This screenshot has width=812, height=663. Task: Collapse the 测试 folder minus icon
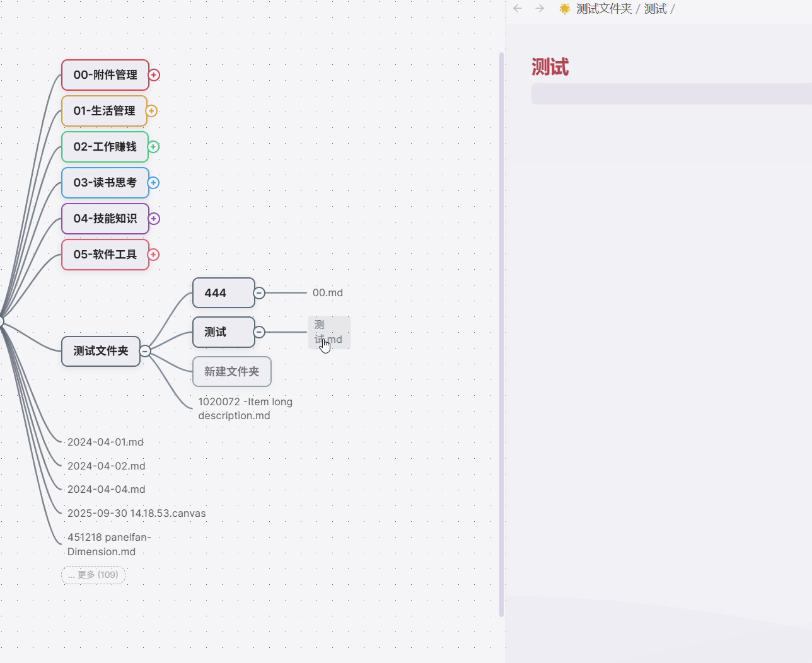click(x=259, y=332)
